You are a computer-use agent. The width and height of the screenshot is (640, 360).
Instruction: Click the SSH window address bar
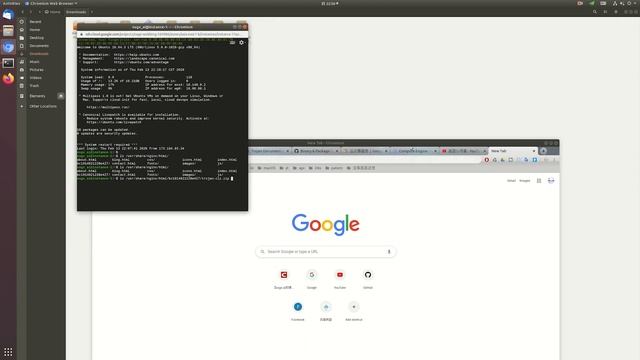tap(162, 34)
